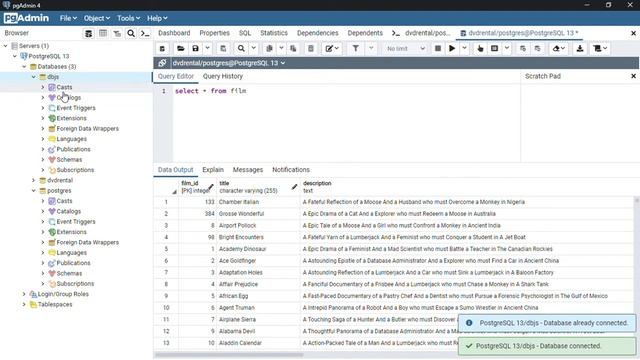
Task: Click the Rollback transaction icon
Action: point(538,49)
